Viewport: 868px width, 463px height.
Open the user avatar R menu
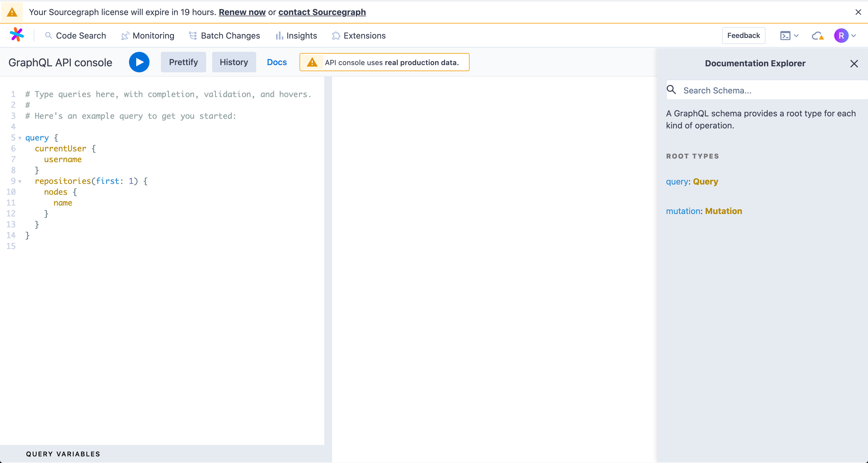click(845, 36)
